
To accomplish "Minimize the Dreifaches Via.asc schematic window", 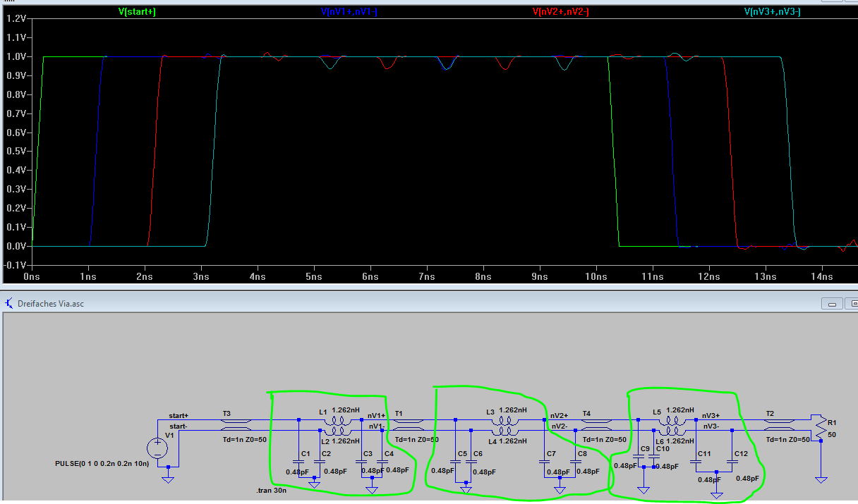I will [833, 304].
